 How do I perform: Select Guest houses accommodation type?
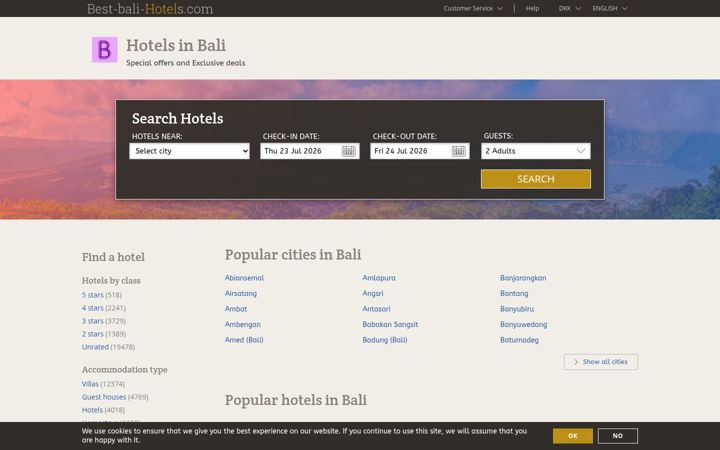[104, 397]
